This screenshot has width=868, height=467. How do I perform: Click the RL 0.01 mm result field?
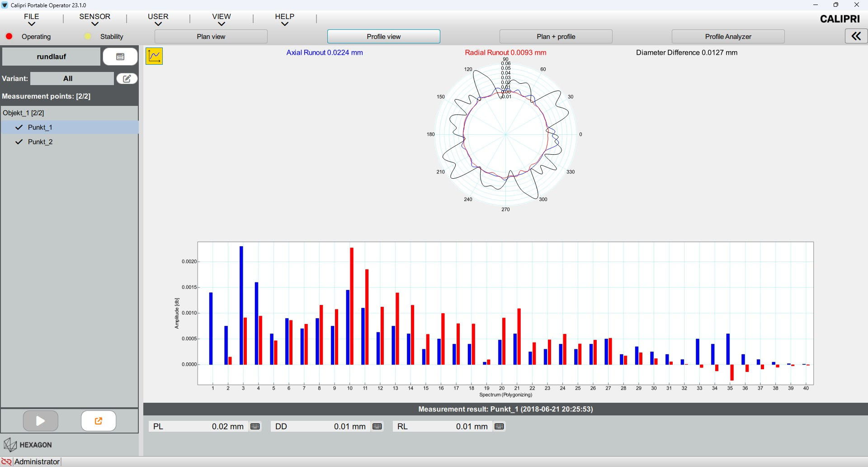(x=443, y=426)
